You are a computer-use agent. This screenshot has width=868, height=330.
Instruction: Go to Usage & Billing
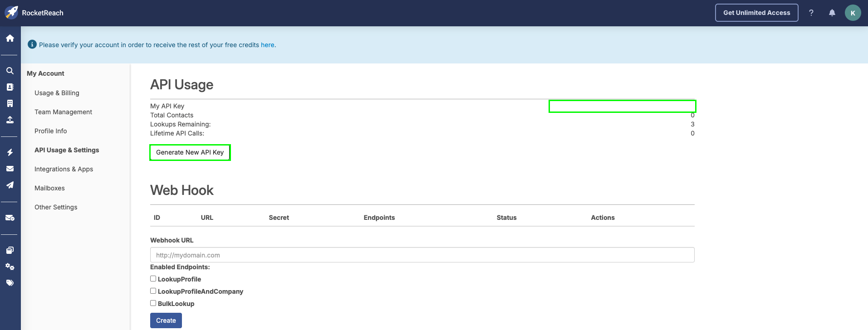57,93
